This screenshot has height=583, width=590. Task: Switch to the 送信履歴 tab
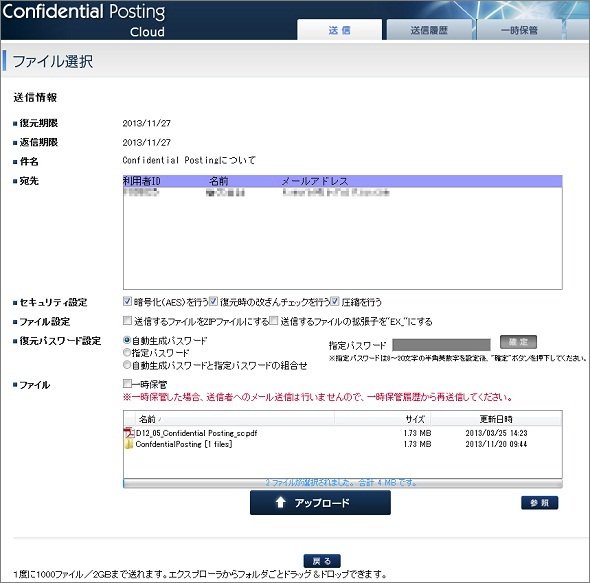429,30
